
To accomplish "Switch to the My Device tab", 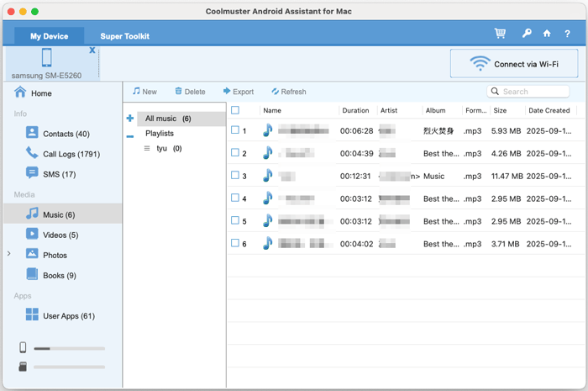I will coord(49,36).
